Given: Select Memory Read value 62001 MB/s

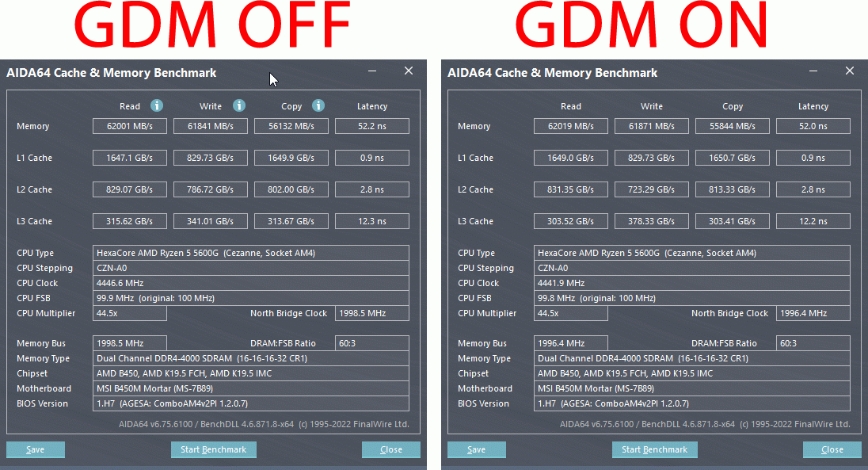Looking at the screenshot, I should [x=130, y=126].
